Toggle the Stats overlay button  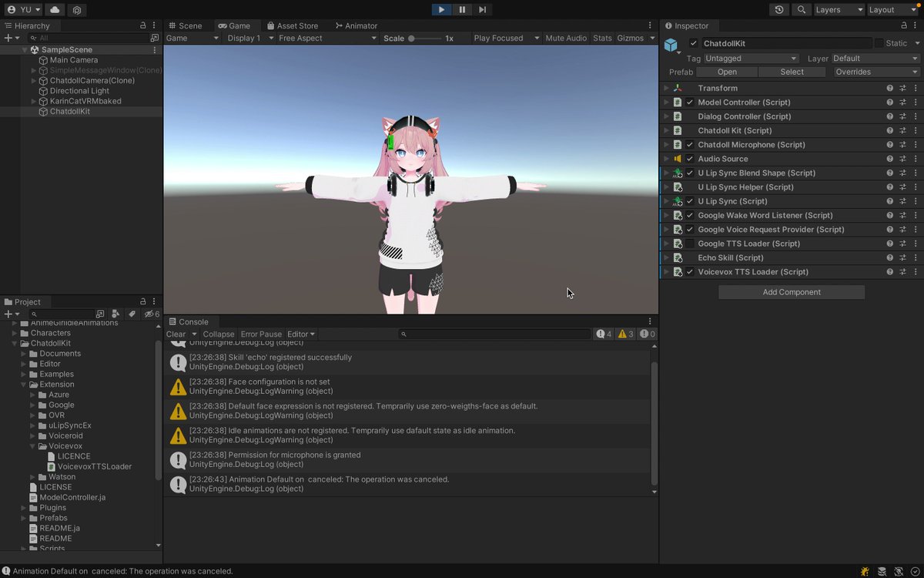(x=602, y=38)
